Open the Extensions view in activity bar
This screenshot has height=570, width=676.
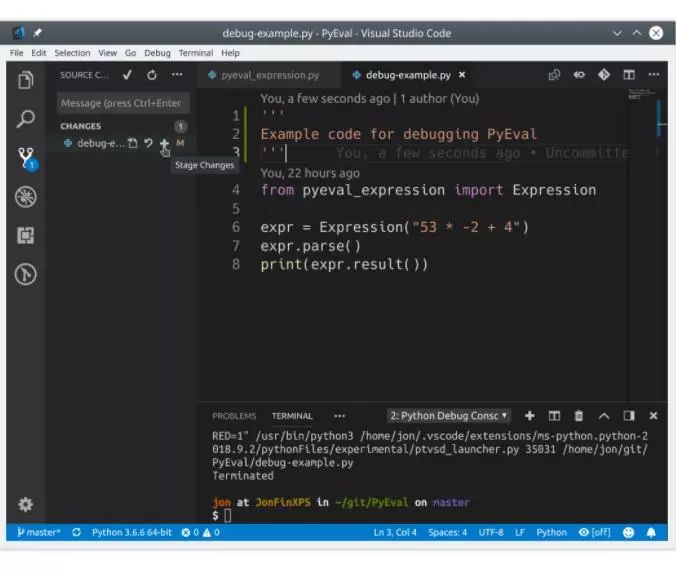(25, 235)
